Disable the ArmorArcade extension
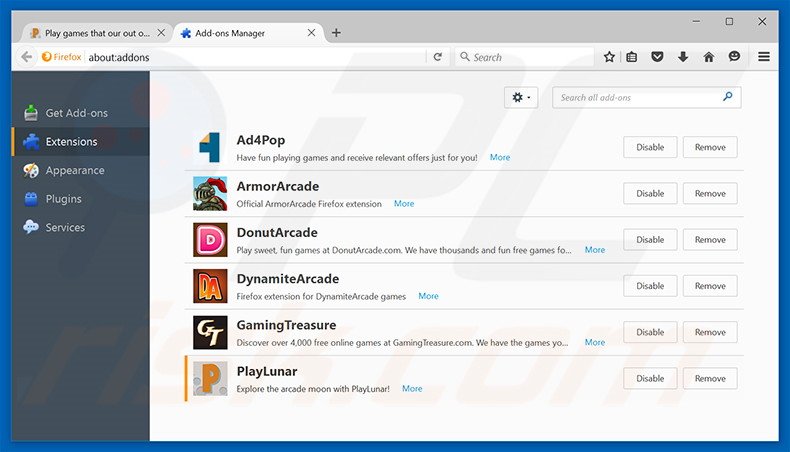Viewport: 790px width, 452px height. point(650,194)
